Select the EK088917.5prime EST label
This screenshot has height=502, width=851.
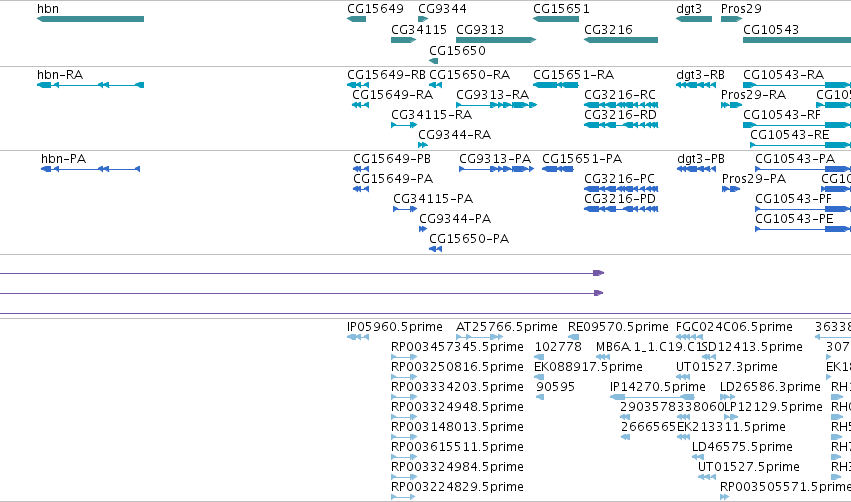(x=588, y=367)
